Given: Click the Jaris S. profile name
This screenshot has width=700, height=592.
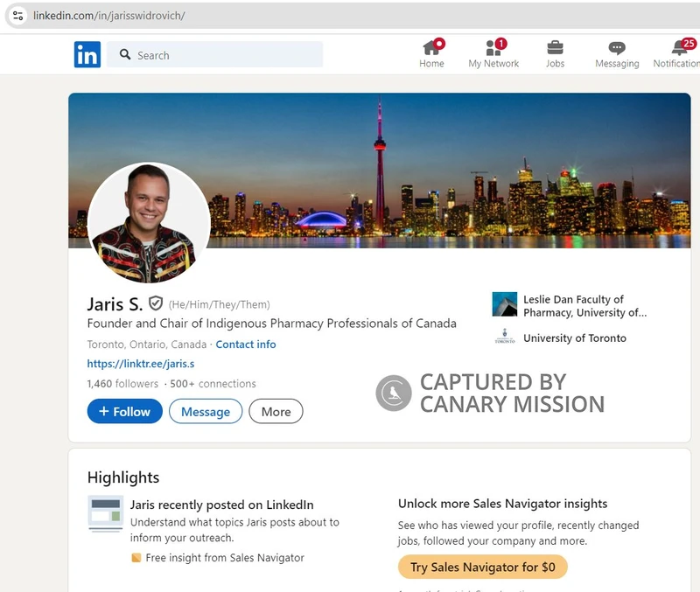Looking at the screenshot, I should click(x=115, y=304).
